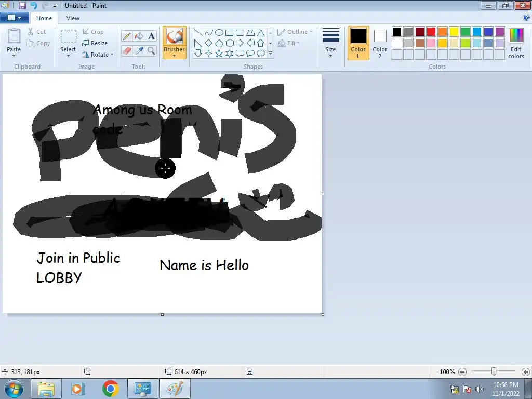Select the Eraser tool
Viewport: 532px width, 399px height.
127,51
